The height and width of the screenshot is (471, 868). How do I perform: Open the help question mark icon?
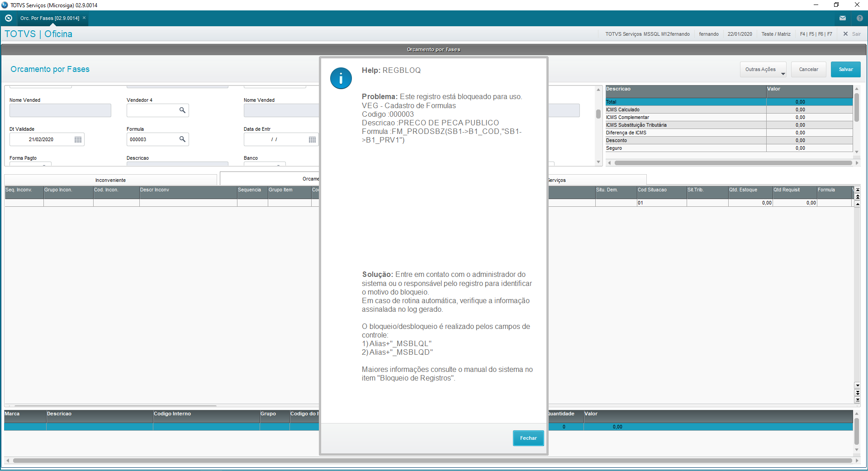[x=859, y=18]
